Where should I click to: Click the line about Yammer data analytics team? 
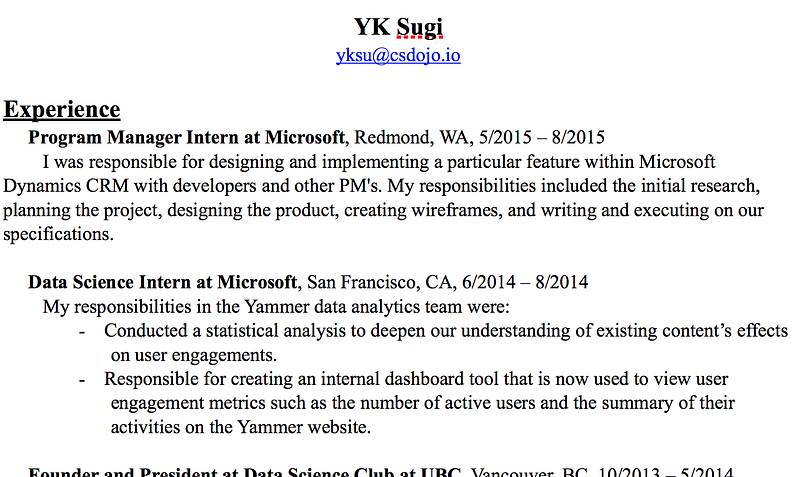tap(276, 307)
